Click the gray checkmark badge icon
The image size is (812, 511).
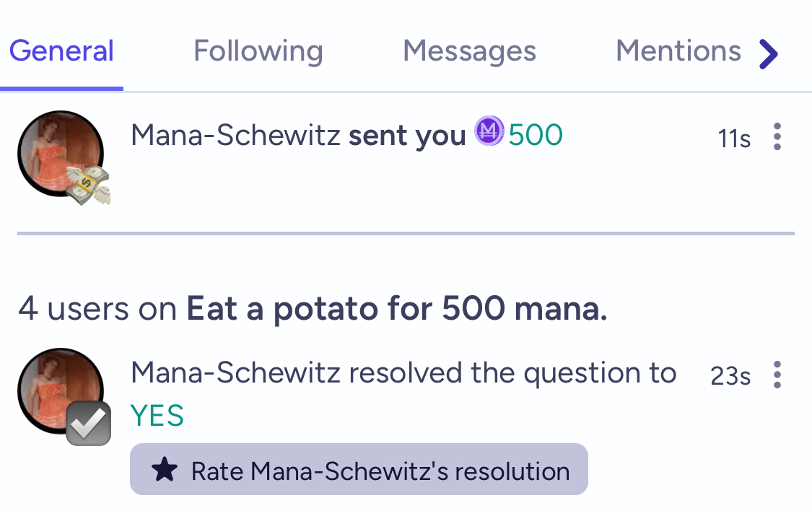88,423
